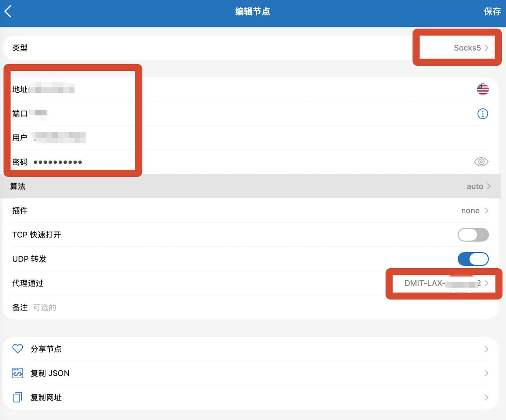506x420 pixels.
Task: Open the 类型 Socks5 selector
Action: [471, 48]
